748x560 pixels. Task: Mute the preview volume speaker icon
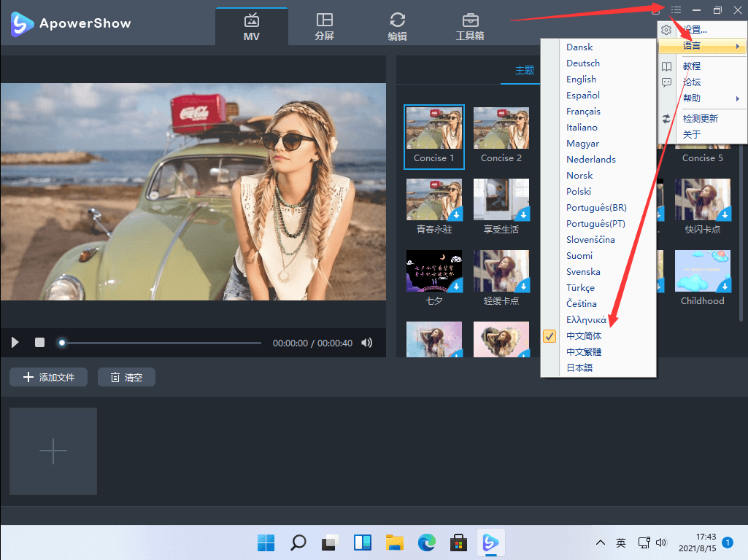point(367,343)
